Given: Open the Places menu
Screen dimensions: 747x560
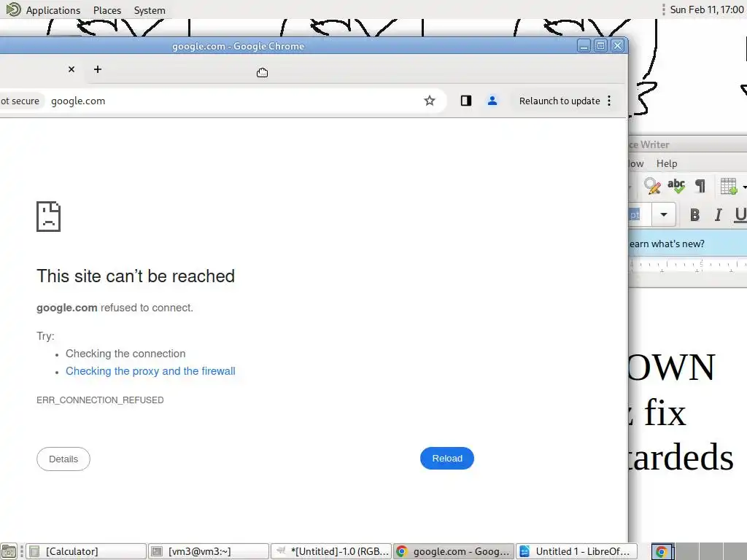Looking at the screenshot, I should (x=107, y=10).
